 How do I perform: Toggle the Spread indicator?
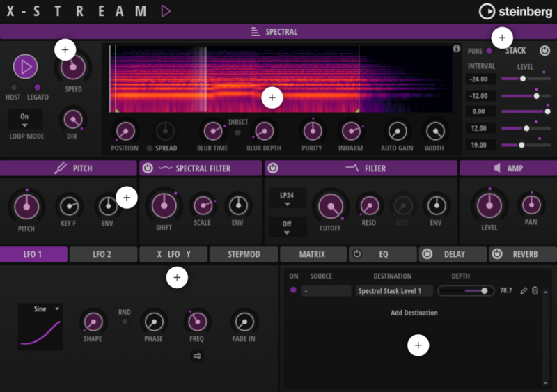[150, 148]
